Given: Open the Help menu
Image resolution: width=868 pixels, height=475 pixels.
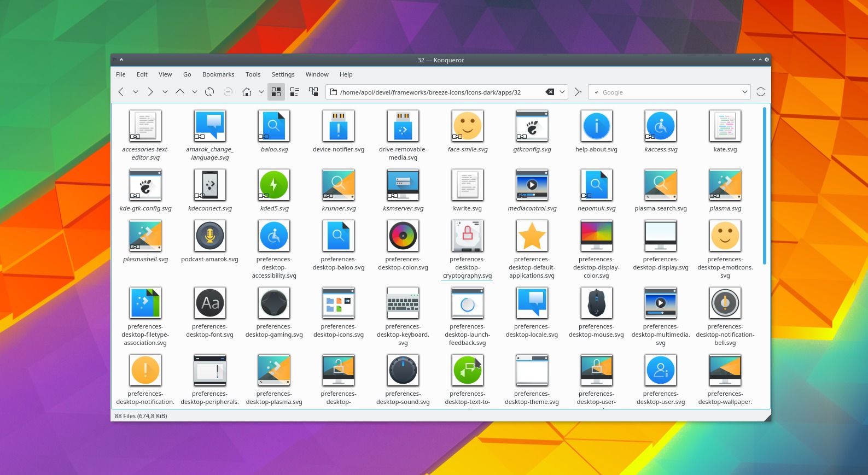Looking at the screenshot, I should point(346,74).
